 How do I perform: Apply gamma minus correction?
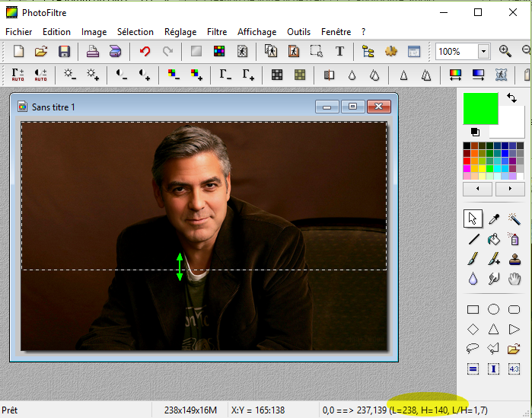coord(225,75)
